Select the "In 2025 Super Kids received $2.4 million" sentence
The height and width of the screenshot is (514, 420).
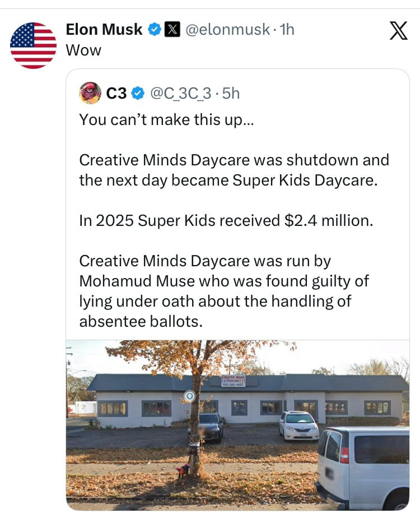(226, 220)
